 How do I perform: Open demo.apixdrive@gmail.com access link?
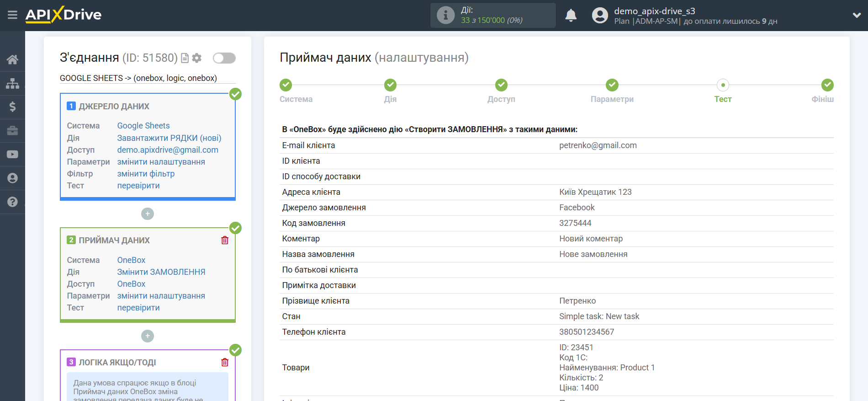[x=168, y=150]
